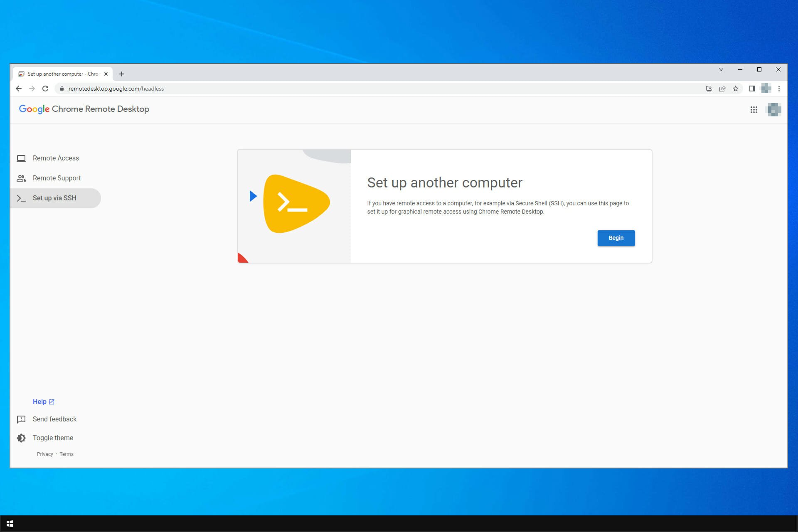Close the Chrome window
Image resolution: width=798 pixels, height=532 pixels.
tap(778, 69)
